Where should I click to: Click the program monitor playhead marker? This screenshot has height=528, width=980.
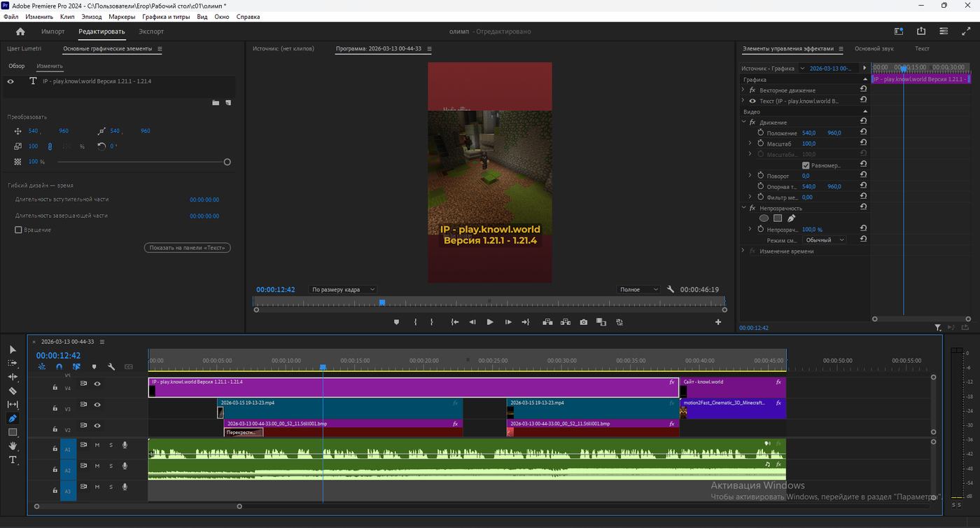click(382, 303)
